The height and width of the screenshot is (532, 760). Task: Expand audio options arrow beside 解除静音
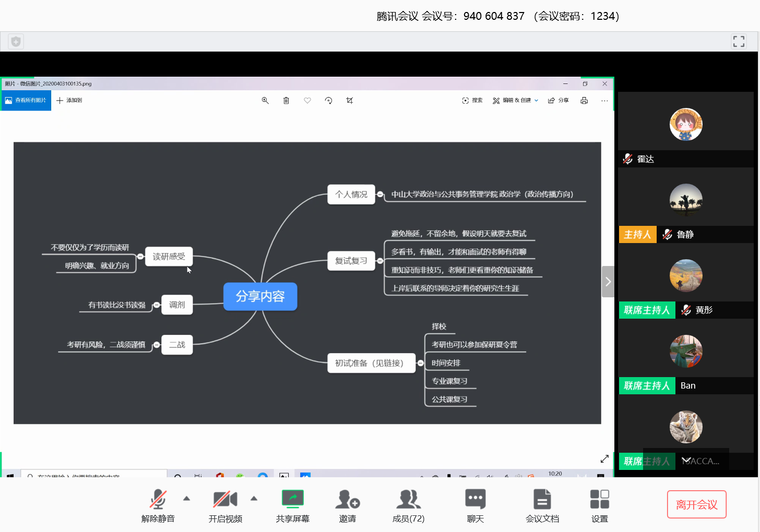[x=186, y=499]
